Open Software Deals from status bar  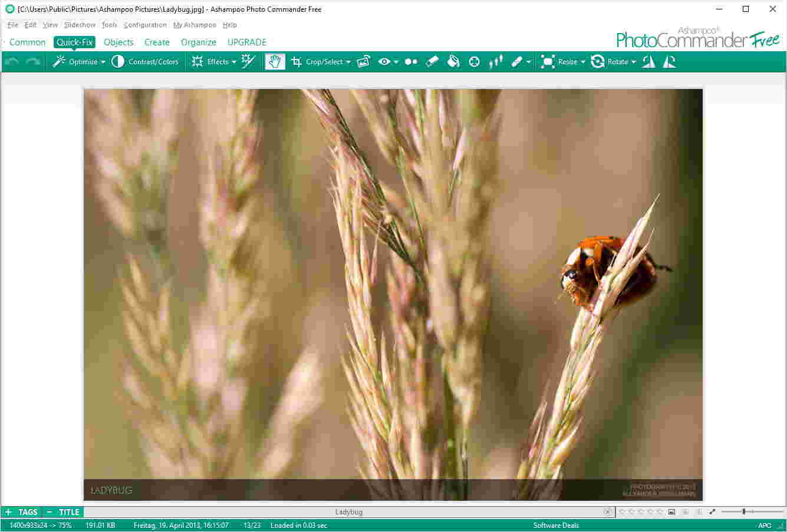[x=555, y=525]
